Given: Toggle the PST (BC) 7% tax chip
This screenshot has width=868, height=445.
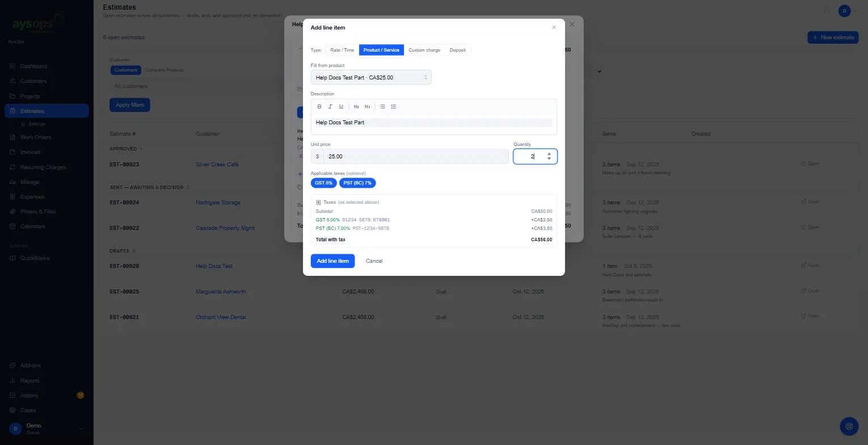Looking at the screenshot, I should pos(357,183).
